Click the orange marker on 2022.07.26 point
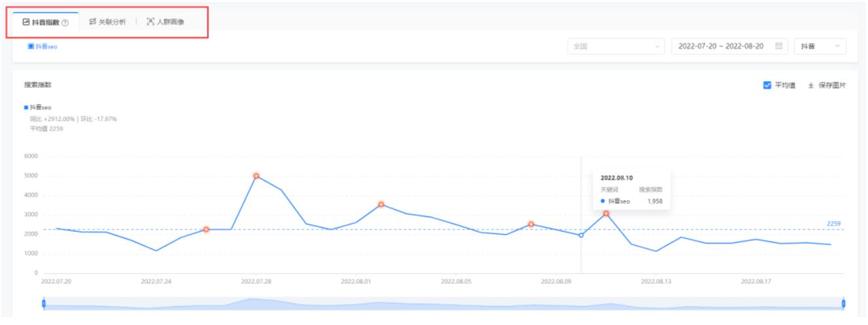Viewport: 868px width, 325px height. 206,230
